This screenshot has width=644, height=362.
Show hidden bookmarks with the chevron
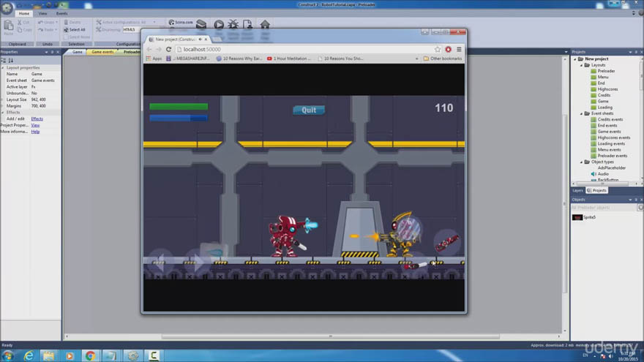[x=416, y=59]
